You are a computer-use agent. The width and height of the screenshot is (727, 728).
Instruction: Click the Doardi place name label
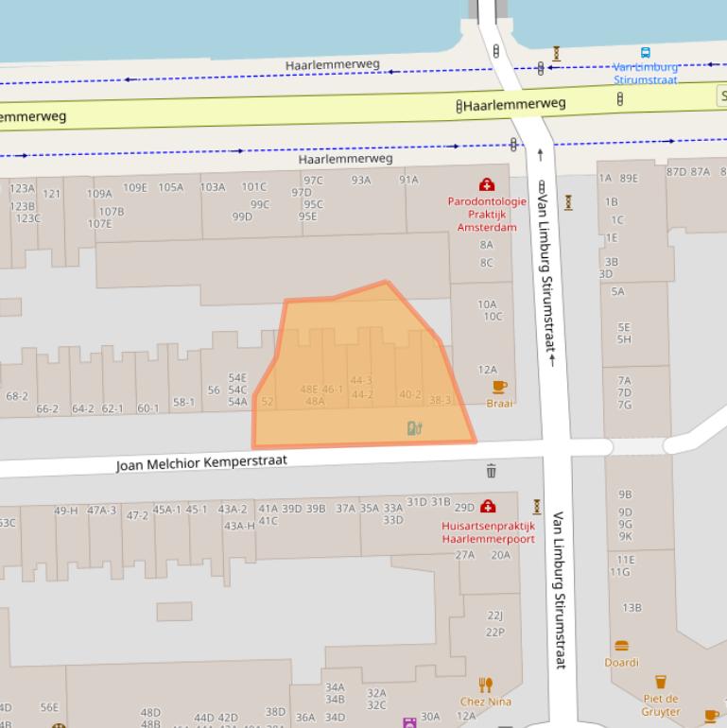(622, 663)
